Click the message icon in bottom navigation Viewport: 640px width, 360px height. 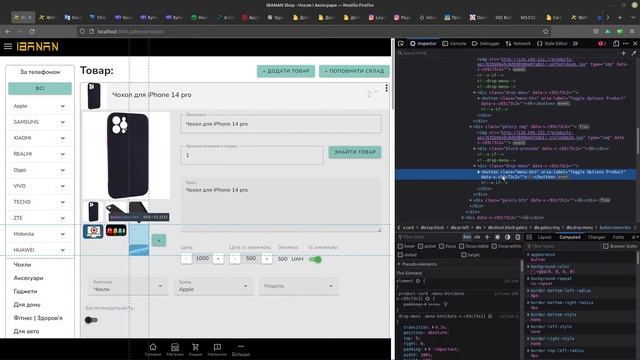pyautogui.click(x=217, y=347)
